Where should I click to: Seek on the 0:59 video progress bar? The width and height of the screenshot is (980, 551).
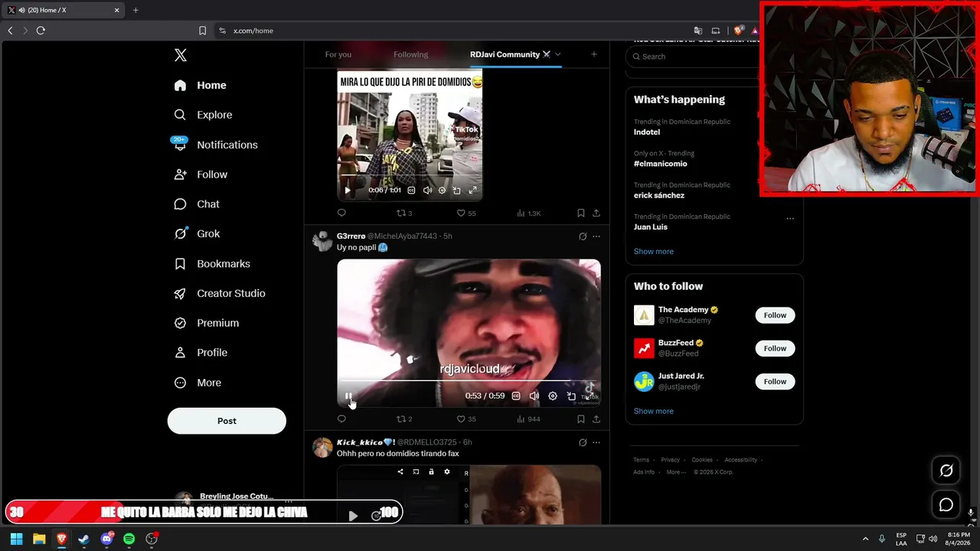[469, 380]
